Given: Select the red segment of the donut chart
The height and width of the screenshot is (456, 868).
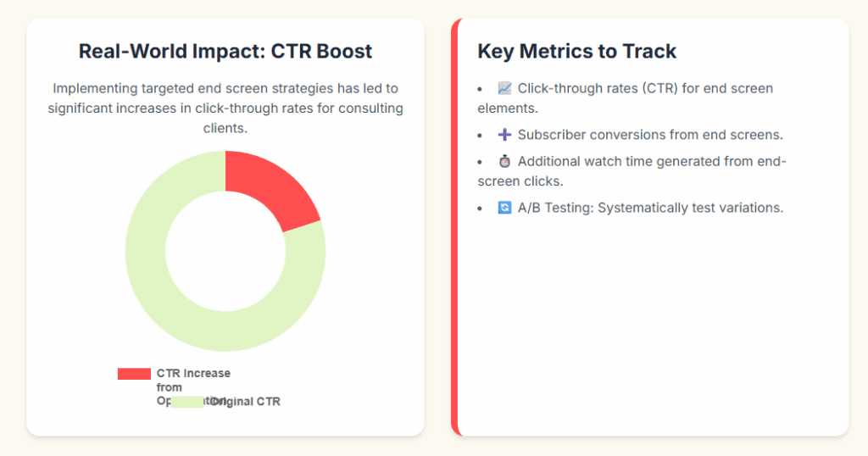Looking at the screenshot, I should point(271,186).
